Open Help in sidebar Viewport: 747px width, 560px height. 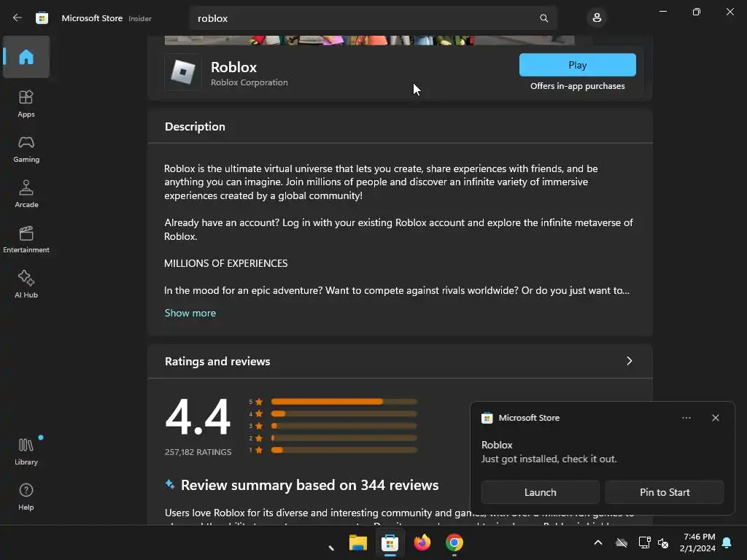[x=26, y=497]
